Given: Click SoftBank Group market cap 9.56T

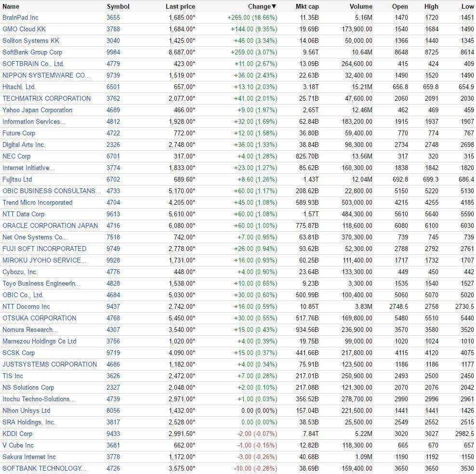Looking at the screenshot, I should point(311,52).
